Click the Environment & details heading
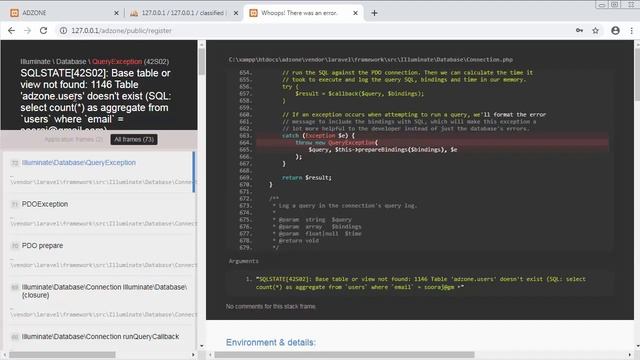This screenshot has width=640, height=360. (x=271, y=342)
